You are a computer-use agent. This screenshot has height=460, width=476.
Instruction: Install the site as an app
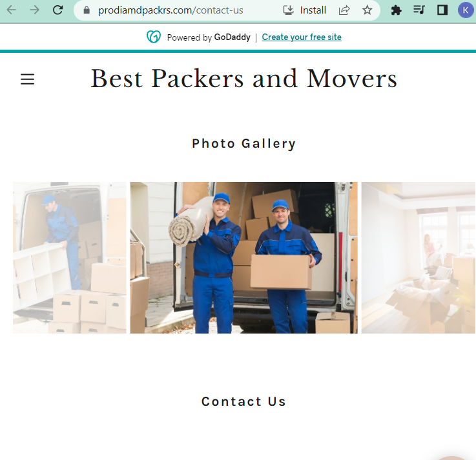pos(304,10)
